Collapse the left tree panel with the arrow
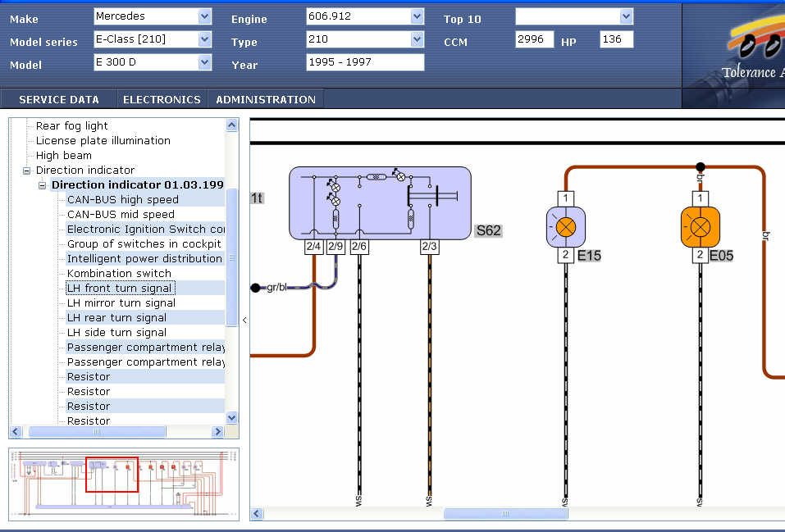 tap(244, 320)
